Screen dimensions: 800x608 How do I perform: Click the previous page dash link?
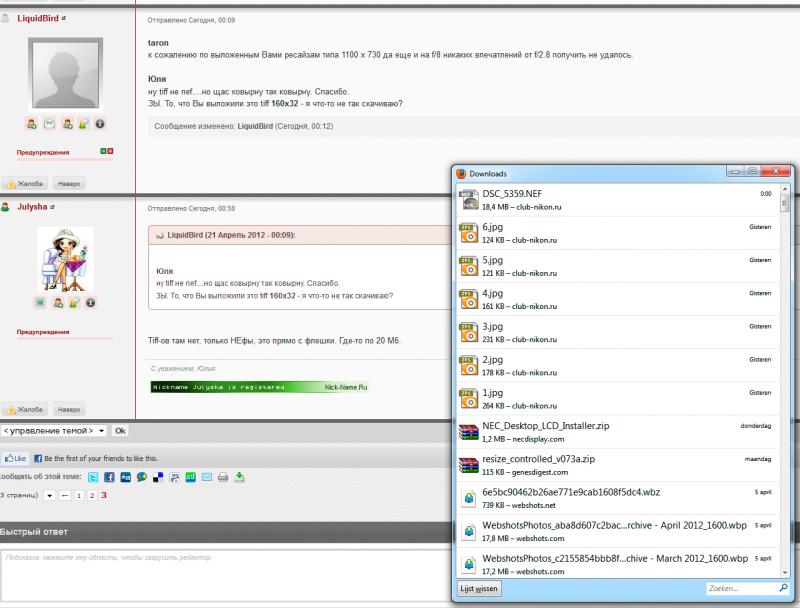tap(65, 495)
